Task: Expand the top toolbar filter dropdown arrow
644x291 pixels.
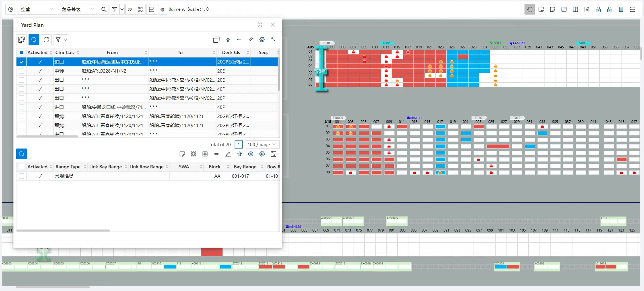Action: (122, 9)
